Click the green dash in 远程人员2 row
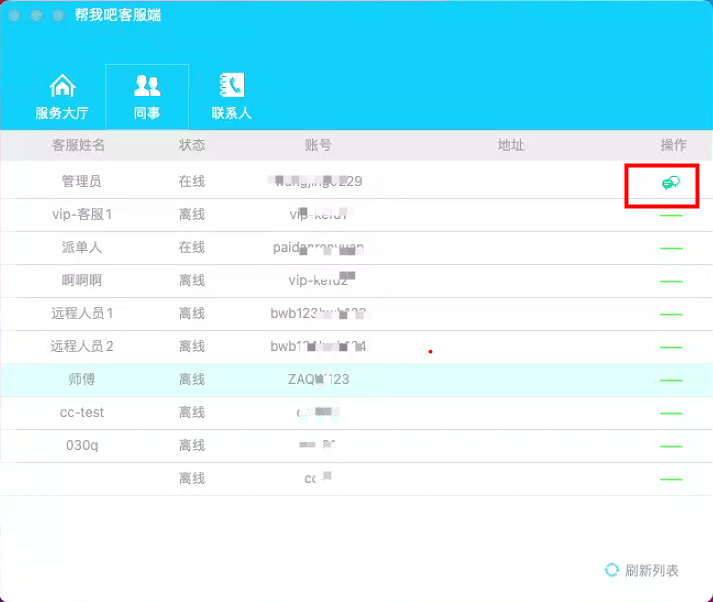Image resolution: width=713 pixels, height=602 pixels. coord(671,347)
